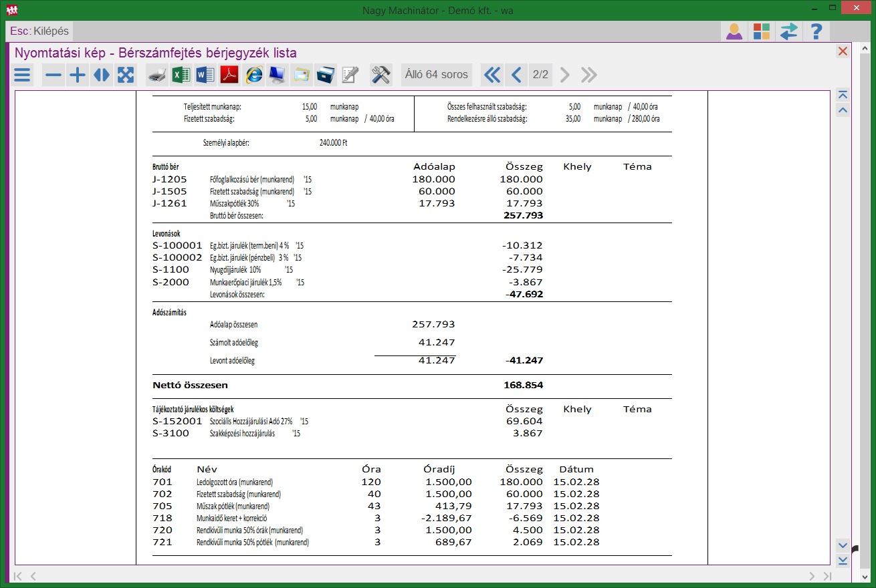Viewport: 876px width, 588px height.
Task: Change the 'Álló 64 soros' page layout
Action: tap(436, 75)
